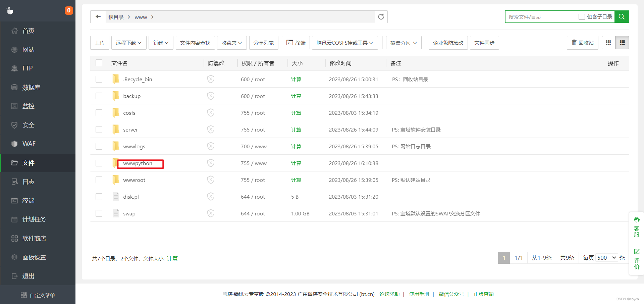Click the green search magnifier button
The image size is (644, 304).
click(x=622, y=17)
